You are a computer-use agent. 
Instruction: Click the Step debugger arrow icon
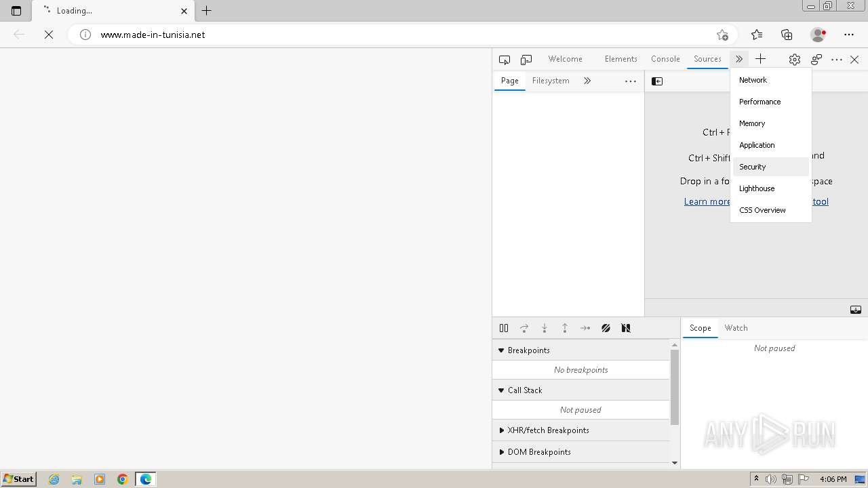[585, 328]
